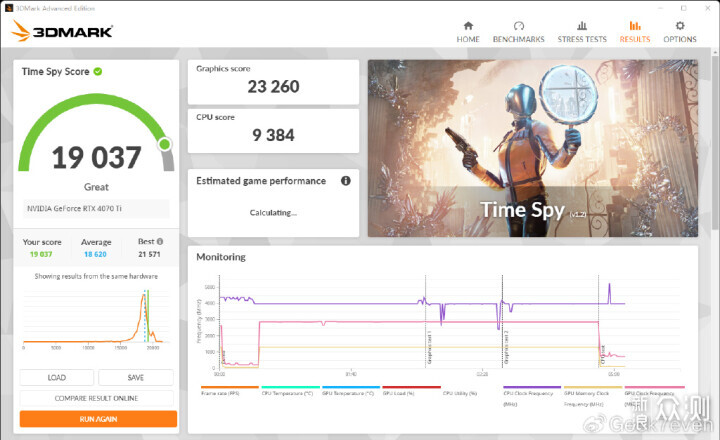Viewport: 720px width, 440px height.
Task: Click the Average score 18 620
Action: click(96, 254)
